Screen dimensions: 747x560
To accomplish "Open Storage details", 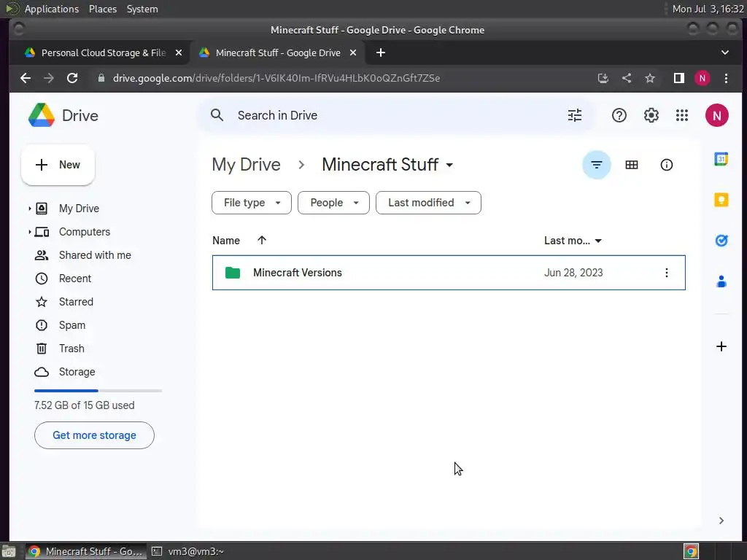I will pyautogui.click(x=77, y=372).
